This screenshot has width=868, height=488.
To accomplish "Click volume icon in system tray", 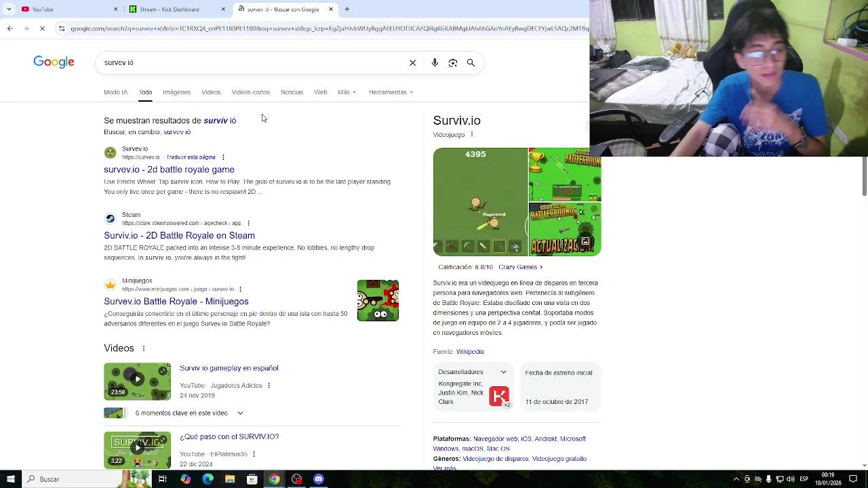I will click(x=791, y=479).
